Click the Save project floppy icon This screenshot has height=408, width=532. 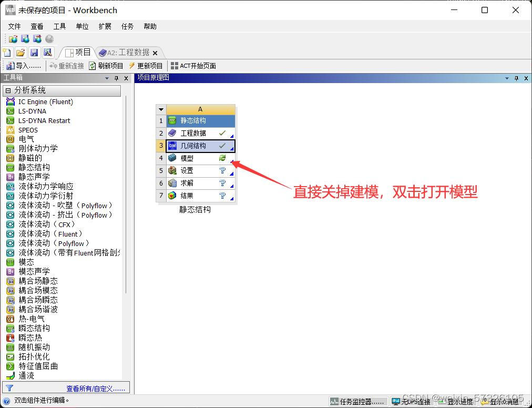click(34, 52)
